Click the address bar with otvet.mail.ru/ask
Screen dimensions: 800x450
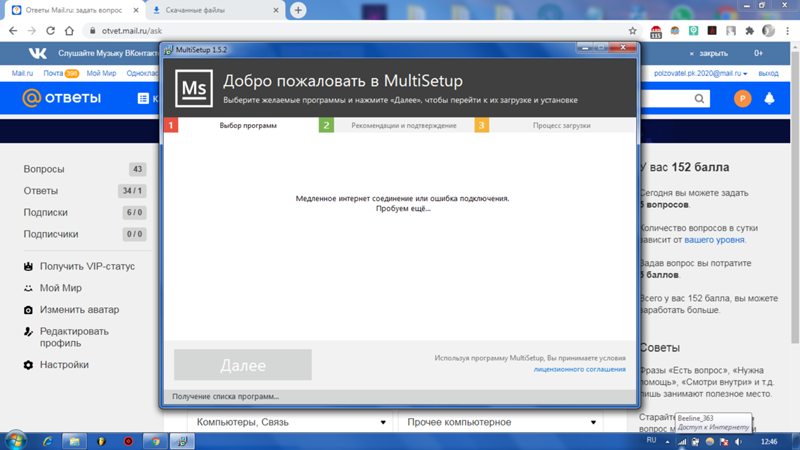[x=357, y=31]
